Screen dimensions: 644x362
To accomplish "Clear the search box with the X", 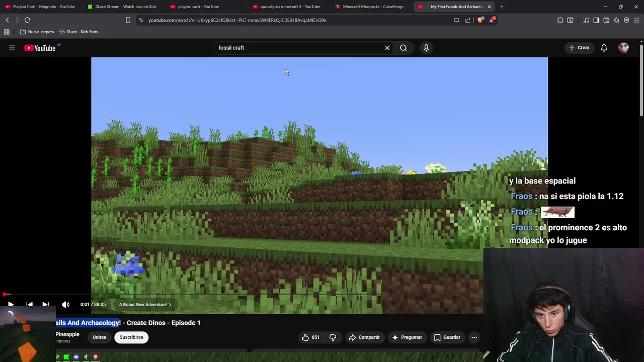I will click(387, 48).
